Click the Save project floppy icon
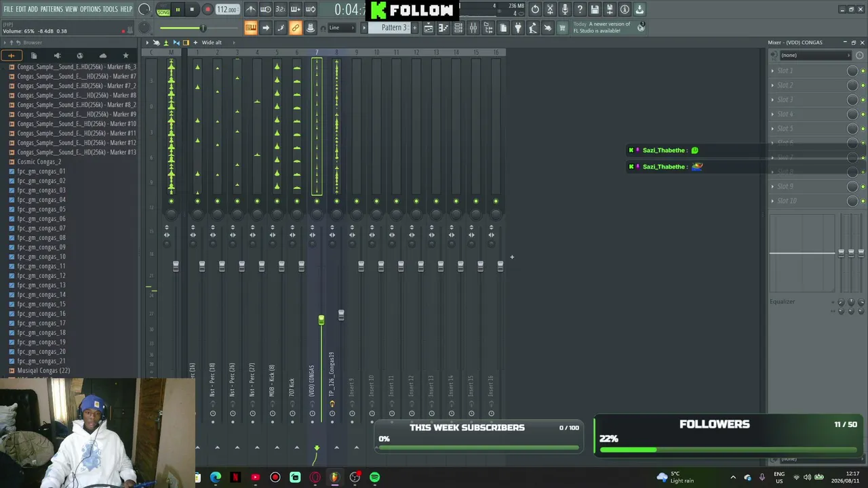Viewport: 868px width, 488px height. 595,9
